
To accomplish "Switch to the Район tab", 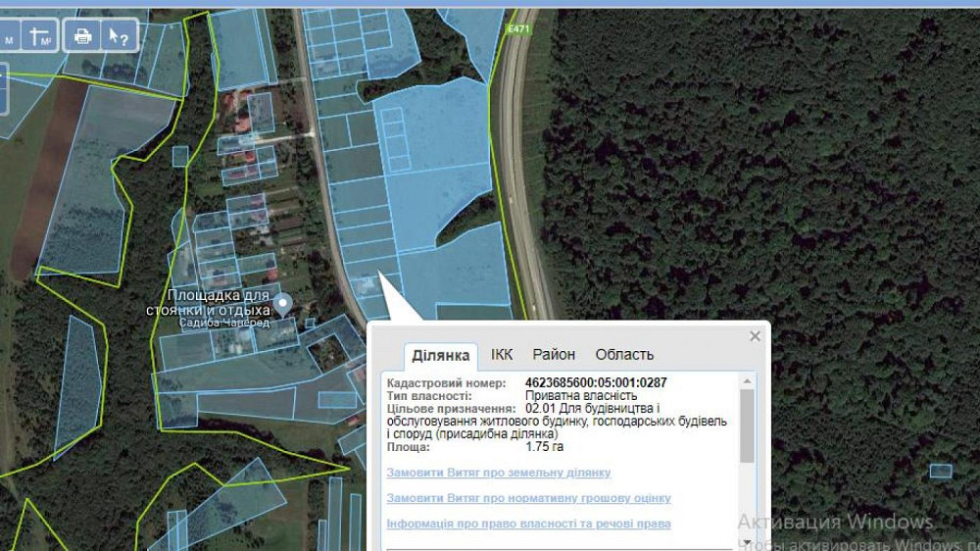I will pyautogui.click(x=554, y=355).
